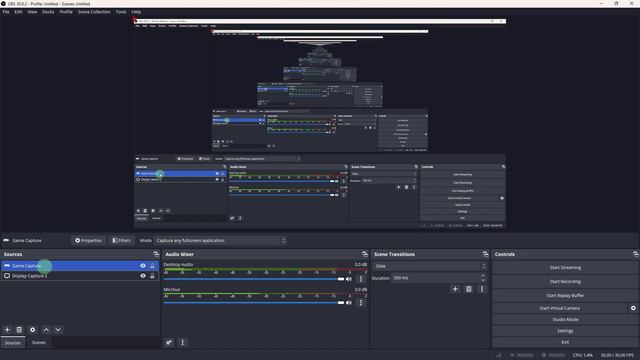Open the View menu
640x360 pixels.
tap(32, 12)
